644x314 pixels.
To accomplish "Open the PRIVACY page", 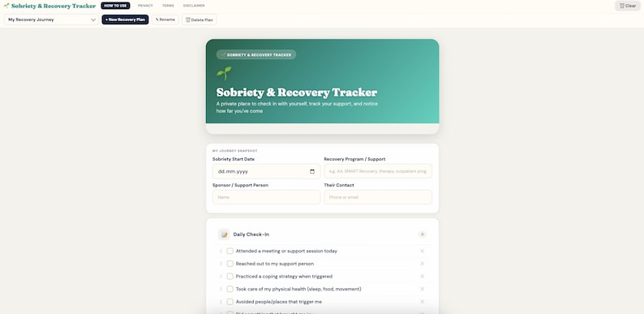I will pos(145,6).
